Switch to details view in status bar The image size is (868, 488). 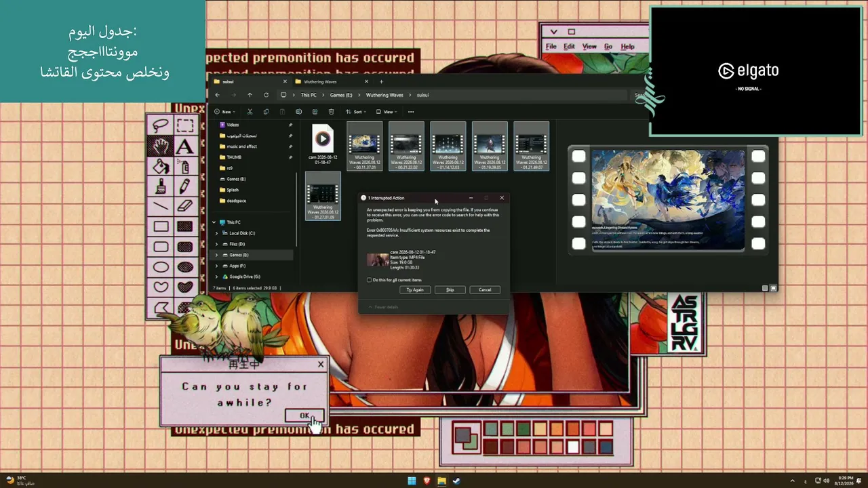765,288
